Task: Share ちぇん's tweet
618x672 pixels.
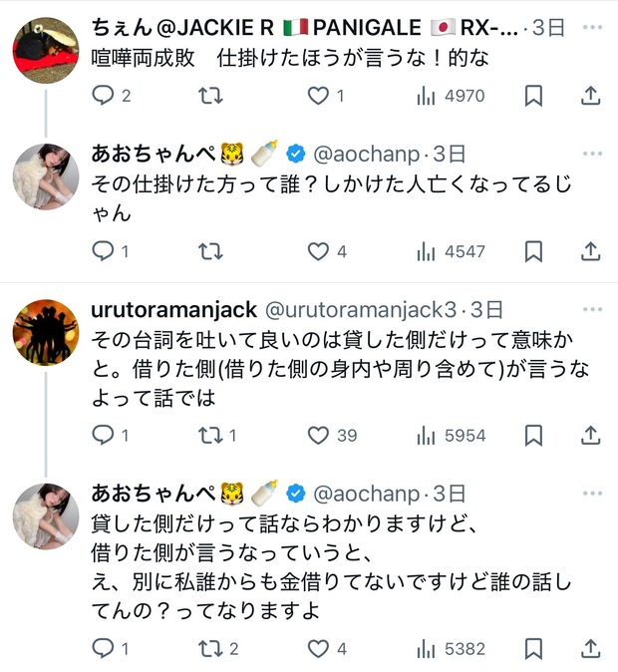Action: 590,96
